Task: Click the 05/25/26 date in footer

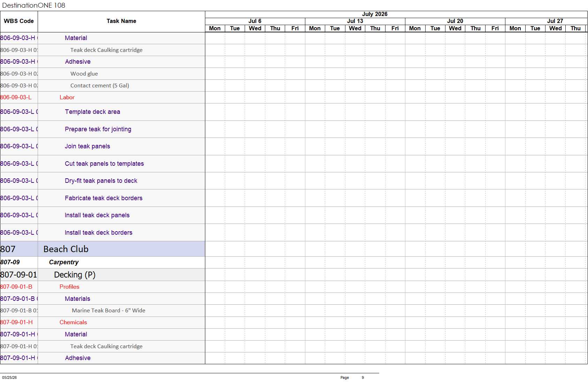Action: (x=9, y=377)
